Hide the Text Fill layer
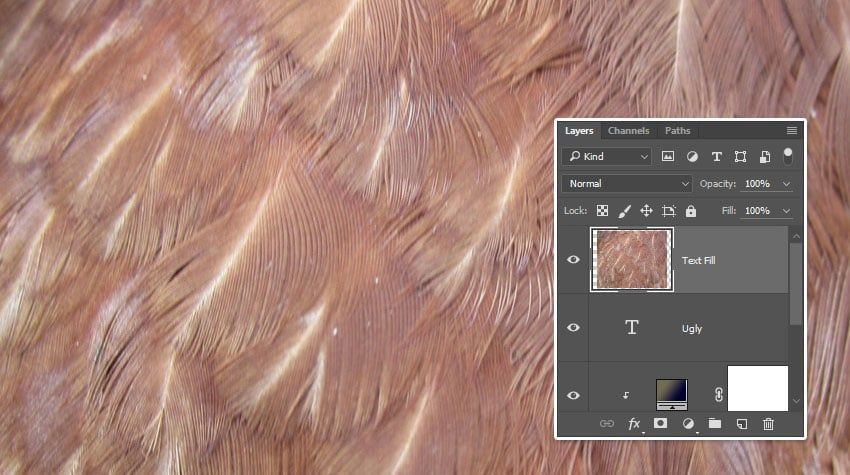This screenshot has width=850, height=475. click(574, 260)
